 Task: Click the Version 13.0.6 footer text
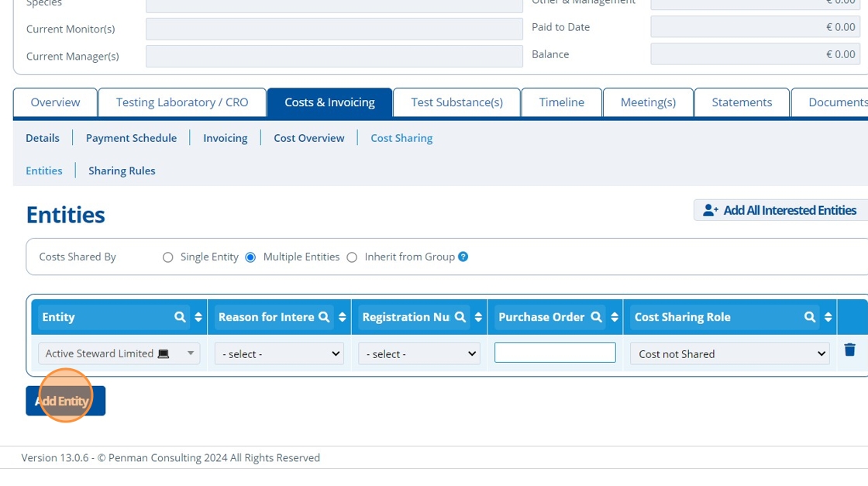pyautogui.click(x=170, y=458)
